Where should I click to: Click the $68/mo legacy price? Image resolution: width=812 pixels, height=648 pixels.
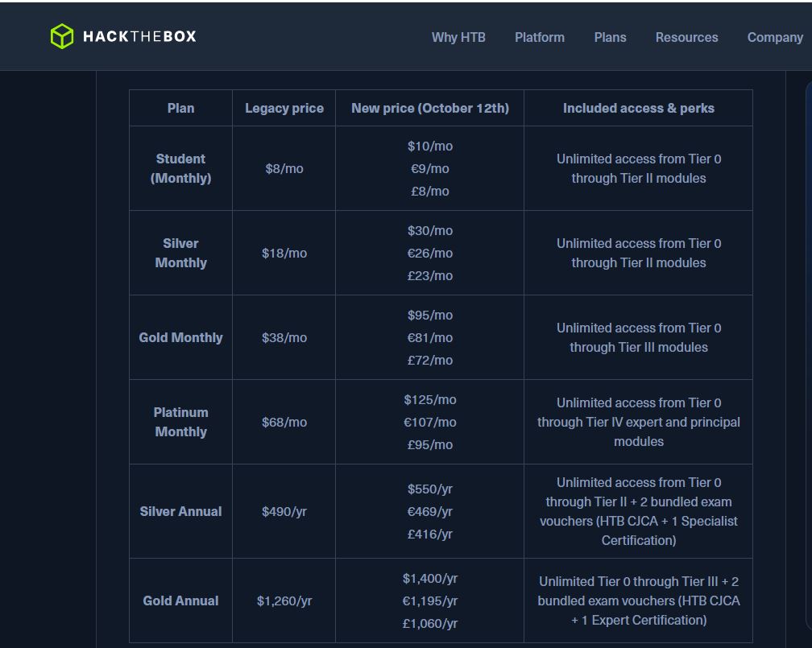point(284,423)
